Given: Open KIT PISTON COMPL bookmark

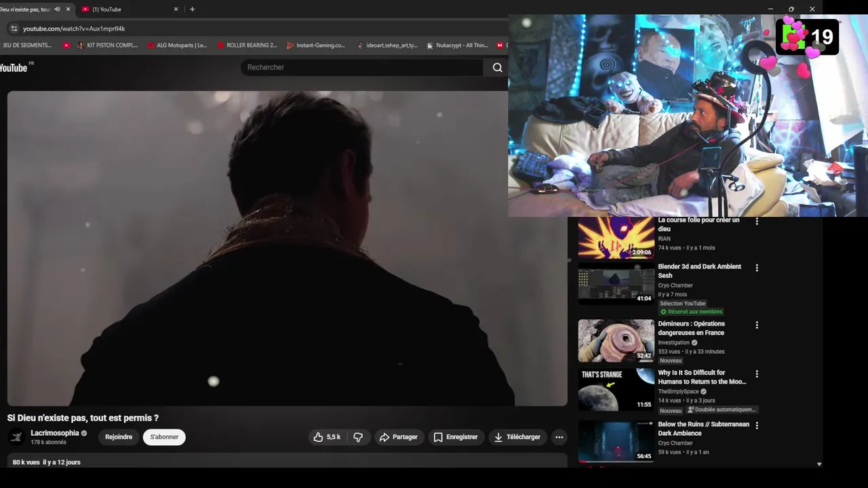Looking at the screenshot, I should pyautogui.click(x=108, y=45).
